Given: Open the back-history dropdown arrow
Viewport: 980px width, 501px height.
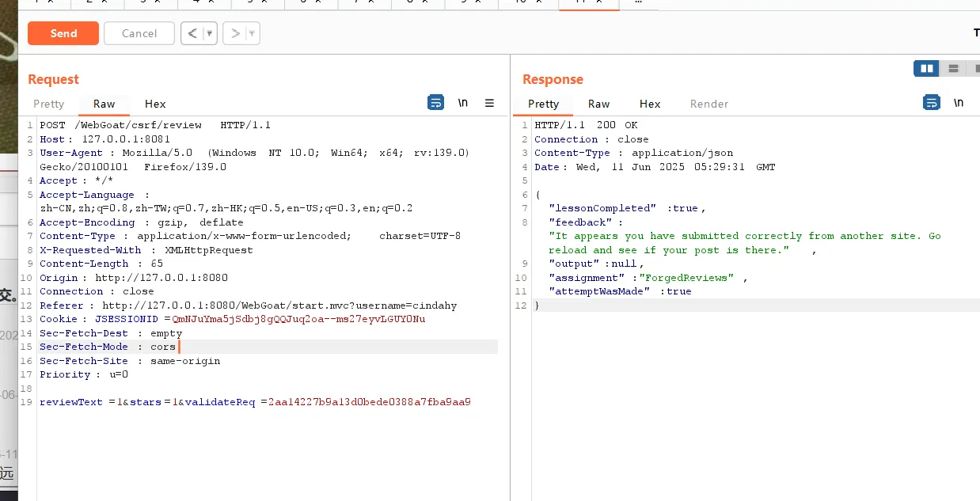Looking at the screenshot, I should [210, 33].
